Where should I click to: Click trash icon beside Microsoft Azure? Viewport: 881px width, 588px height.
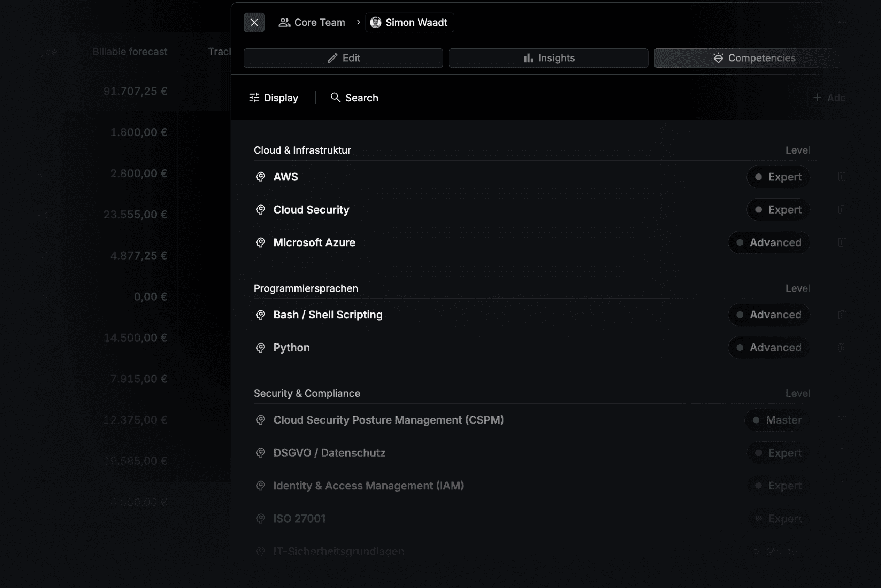pos(842,243)
